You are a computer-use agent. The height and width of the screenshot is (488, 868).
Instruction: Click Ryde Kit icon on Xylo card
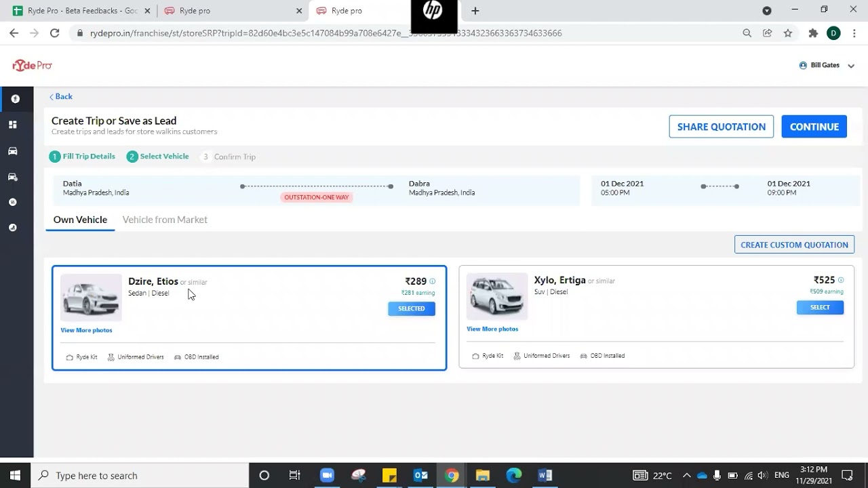[x=475, y=356]
